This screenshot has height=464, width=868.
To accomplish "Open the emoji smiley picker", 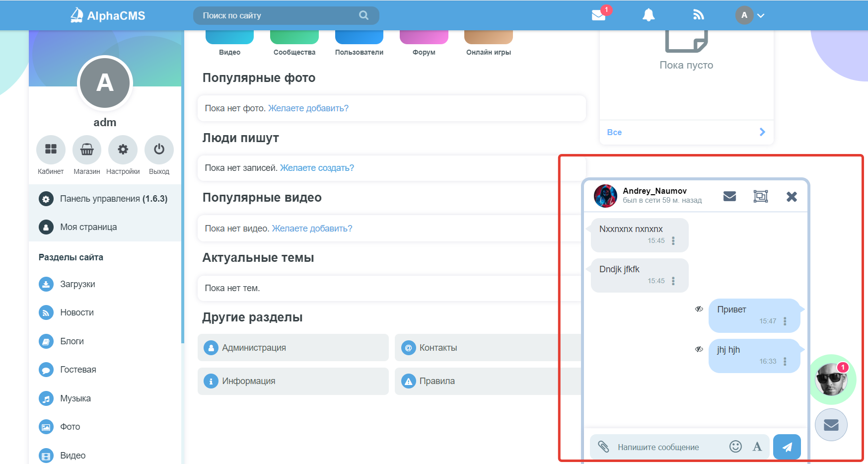I will point(735,447).
